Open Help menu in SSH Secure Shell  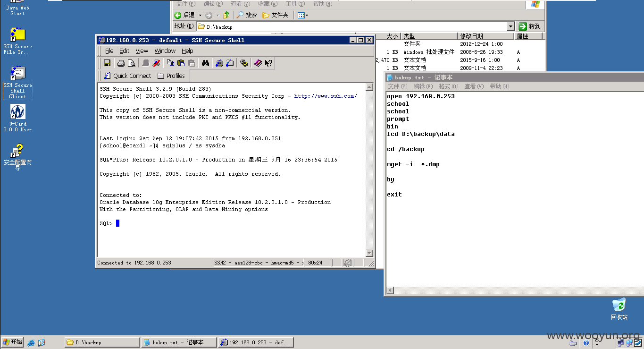point(187,51)
